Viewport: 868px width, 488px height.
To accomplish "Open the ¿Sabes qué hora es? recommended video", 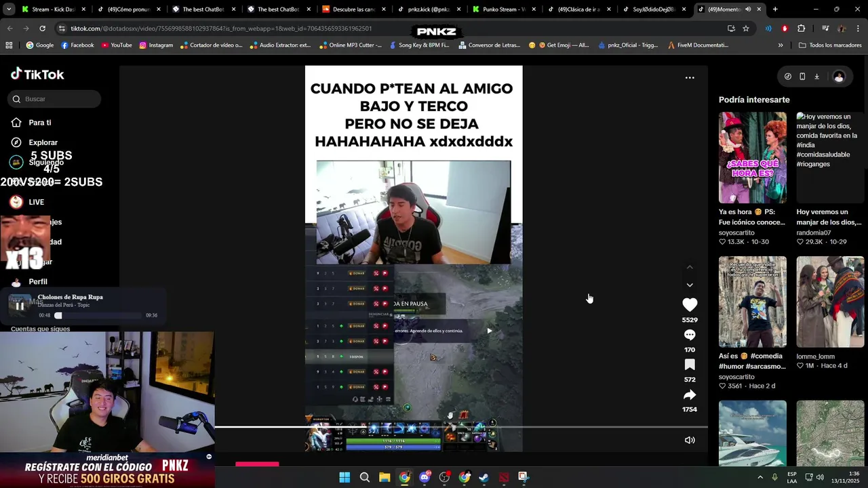I will click(753, 158).
